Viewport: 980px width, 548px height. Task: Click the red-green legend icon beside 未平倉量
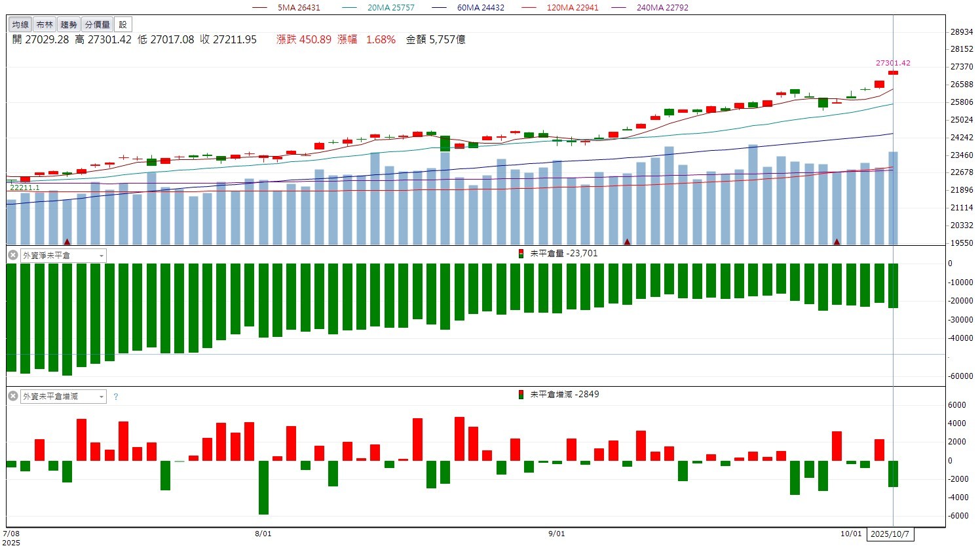point(521,254)
